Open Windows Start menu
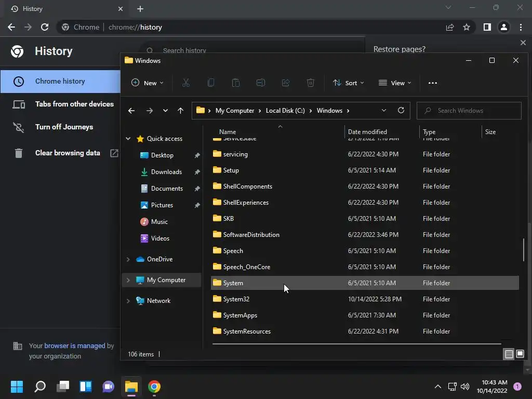The height and width of the screenshot is (399, 532). tap(17, 387)
